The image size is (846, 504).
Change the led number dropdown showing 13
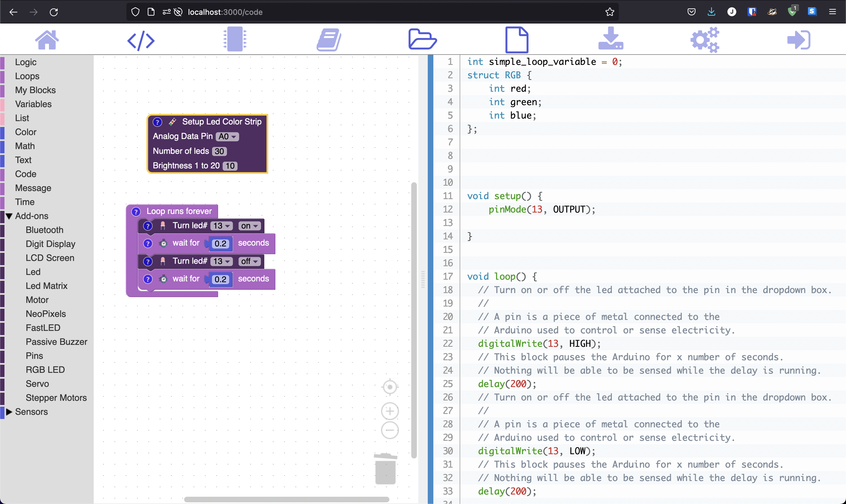tap(221, 225)
